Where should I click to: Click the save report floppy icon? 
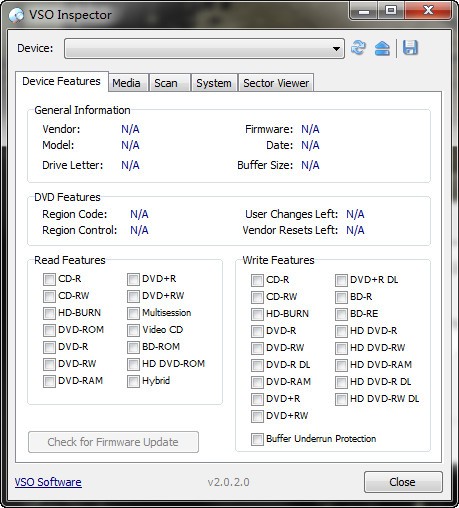(410, 47)
